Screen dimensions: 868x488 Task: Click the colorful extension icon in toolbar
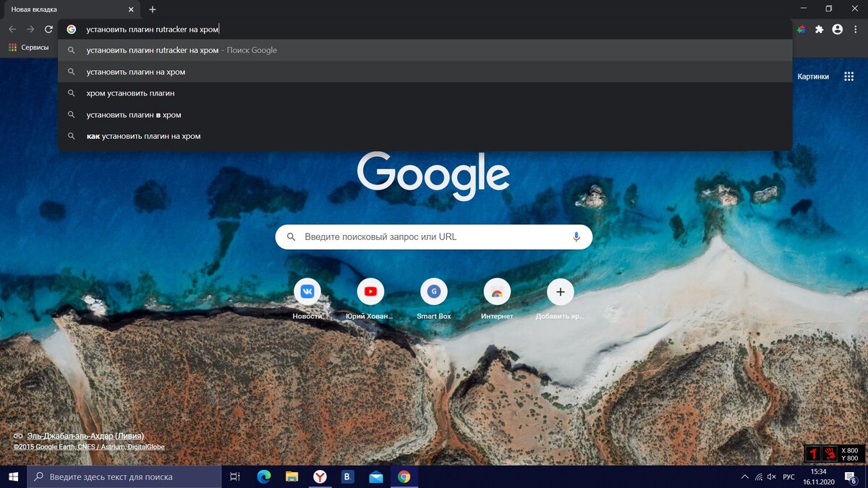801,30
